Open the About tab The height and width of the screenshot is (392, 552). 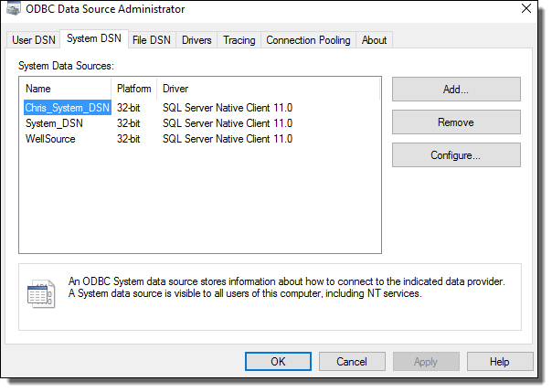tap(374, 40)
